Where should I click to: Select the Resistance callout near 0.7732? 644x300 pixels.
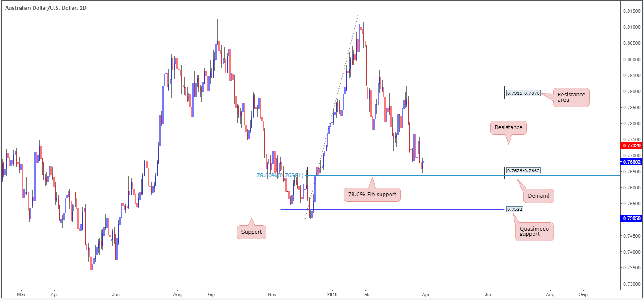coord(508,127)
